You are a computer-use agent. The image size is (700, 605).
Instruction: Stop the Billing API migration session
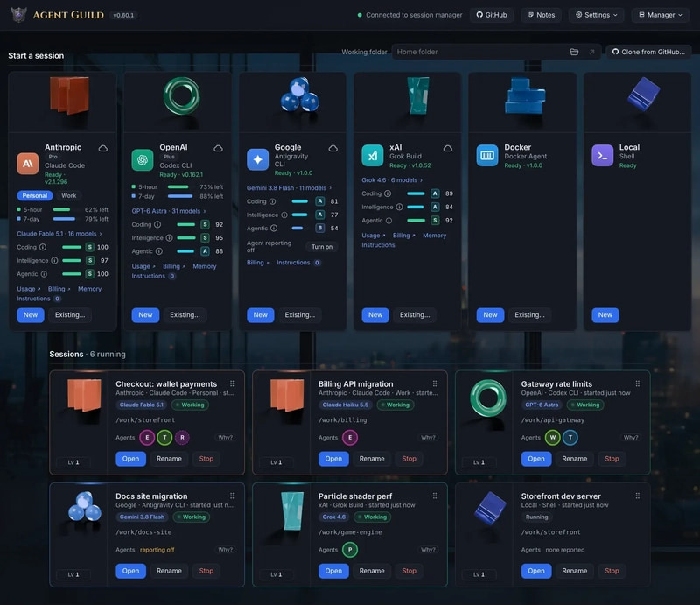click(x=409, y=459)
